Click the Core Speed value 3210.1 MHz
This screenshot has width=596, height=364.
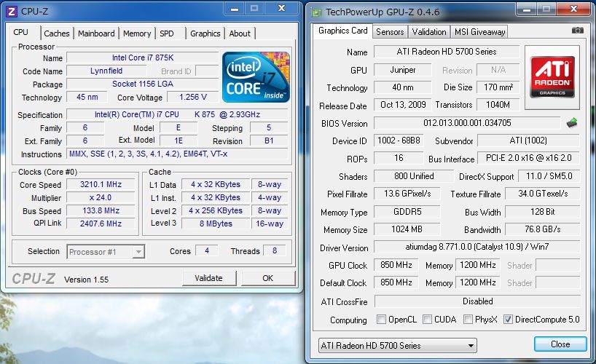(101, 184)
